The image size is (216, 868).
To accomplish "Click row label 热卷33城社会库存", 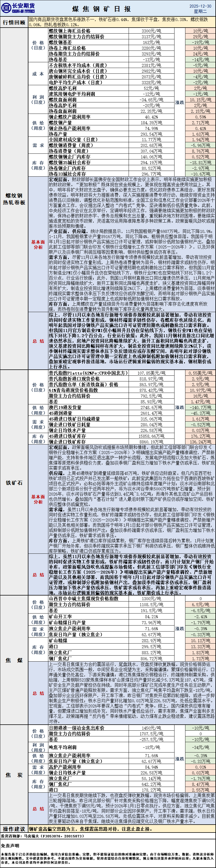I will pyautogui.click(x=67, y=174).
